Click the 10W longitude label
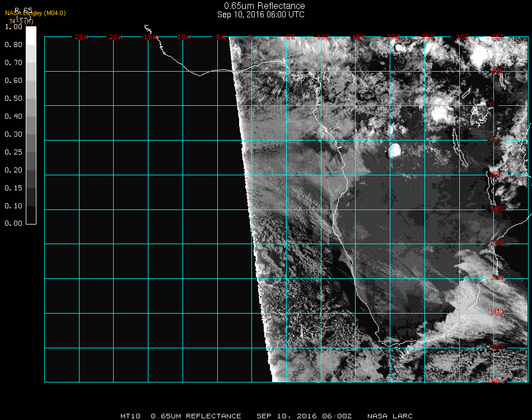The height and width of the screenshot is (420, 532). [x=184, y=37]
